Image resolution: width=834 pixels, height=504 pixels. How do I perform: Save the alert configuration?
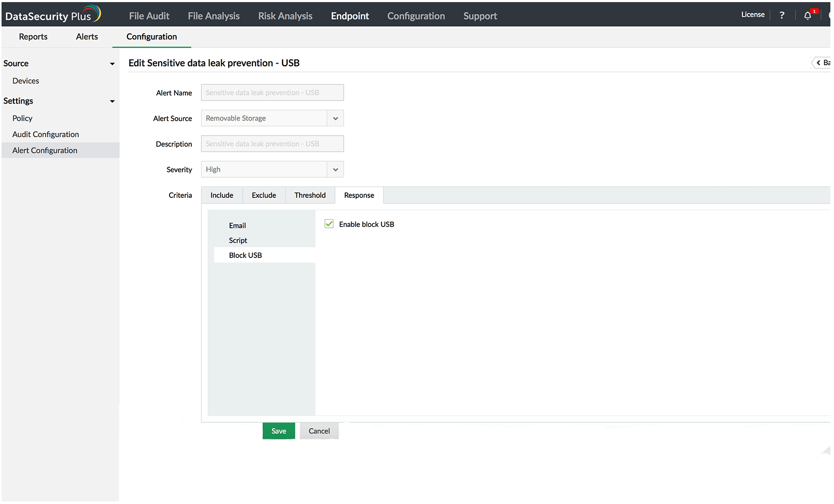pyautogui.click(x=279, y=431)
